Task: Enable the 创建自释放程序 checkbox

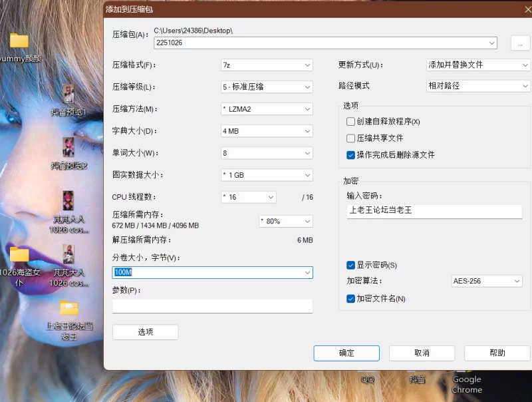Action: coord(351,121)
